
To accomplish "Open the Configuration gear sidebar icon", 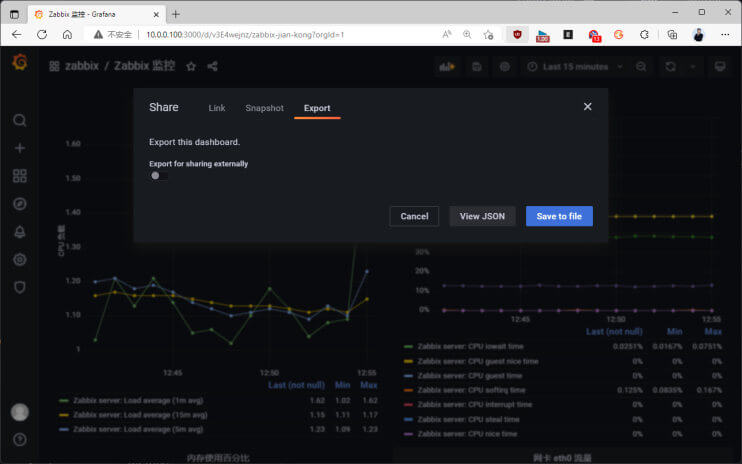I will tap(19, 259).
